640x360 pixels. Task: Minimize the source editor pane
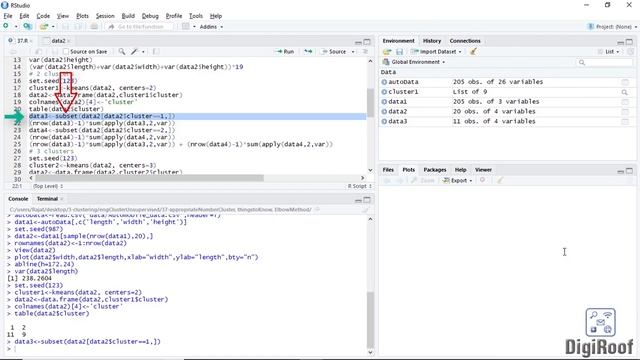click(x=358, y=42)
